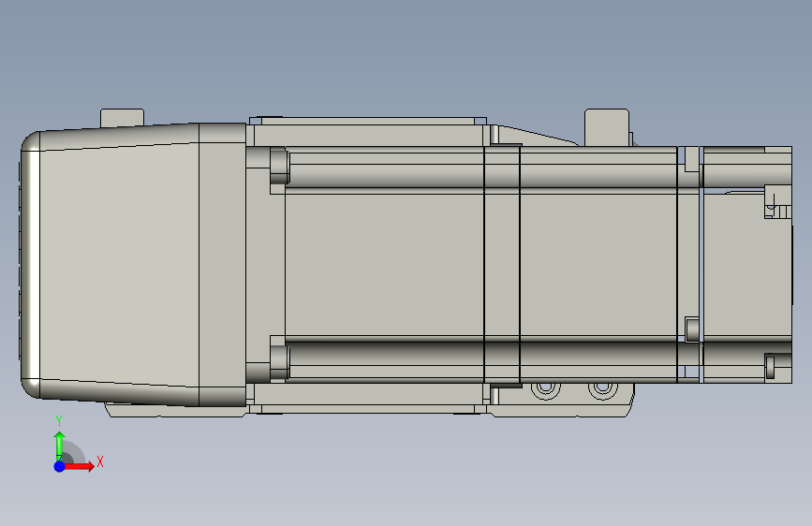Select the right circular mounting hole under the model
This screenshot has width=812, height=526.
click(602, 388)
